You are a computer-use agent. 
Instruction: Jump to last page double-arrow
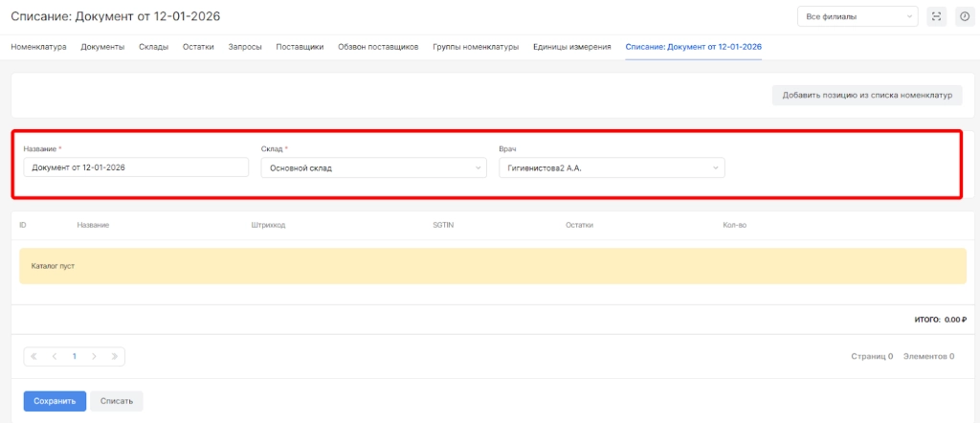[x=114, y=356]
